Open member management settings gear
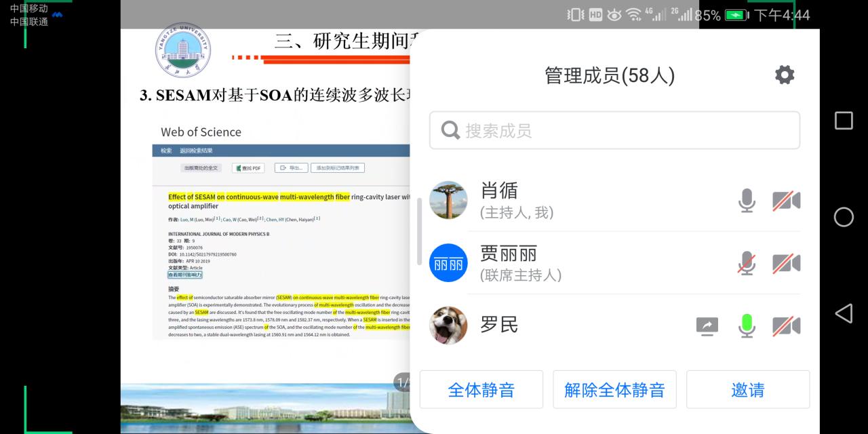The height and width of the screenshot is (434, 868). tap(785, 75)
